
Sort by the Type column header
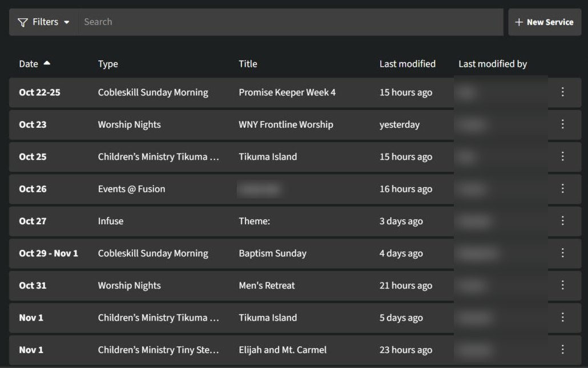108,64
